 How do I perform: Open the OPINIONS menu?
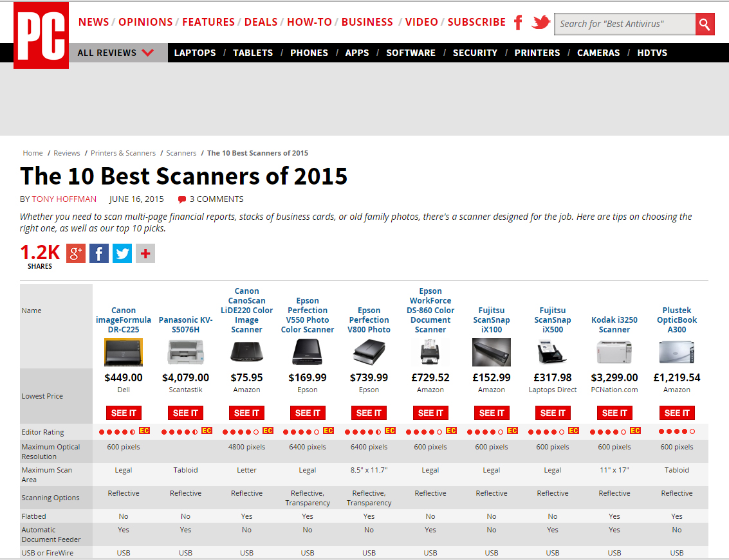[145, 22]
